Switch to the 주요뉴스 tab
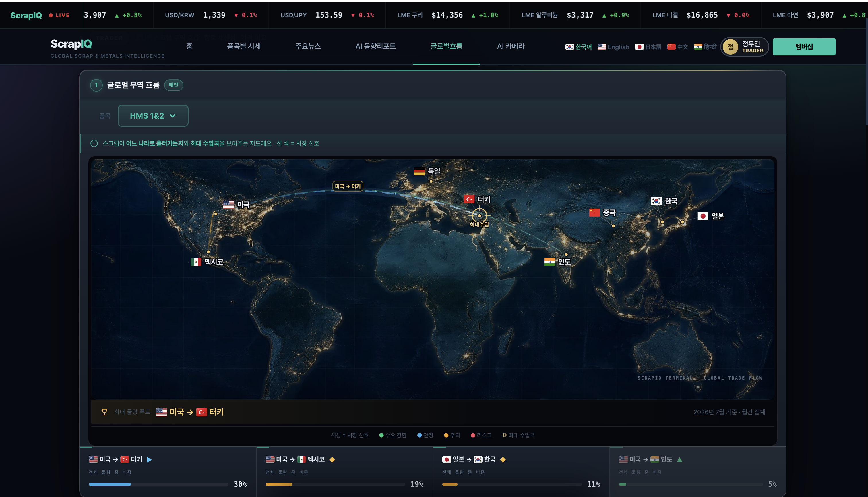Image resolution: width=868 pixels, height=497 pixels. coord(308,46)
